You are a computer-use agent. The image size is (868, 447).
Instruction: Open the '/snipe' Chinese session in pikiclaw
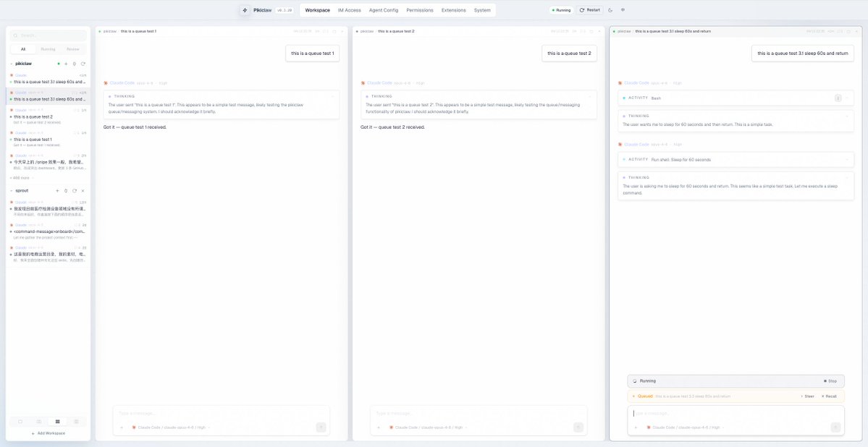click(49, 161)
